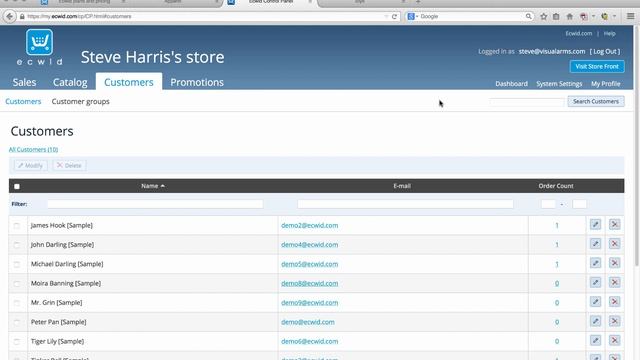This screenshot has width=640, height=360.
Task: Click the Search Customers button
Action: pos(596,101)
